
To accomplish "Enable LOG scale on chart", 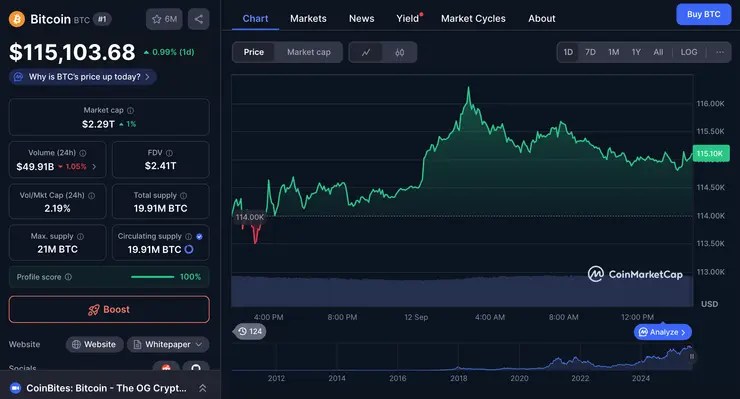I will pos(689,52).
